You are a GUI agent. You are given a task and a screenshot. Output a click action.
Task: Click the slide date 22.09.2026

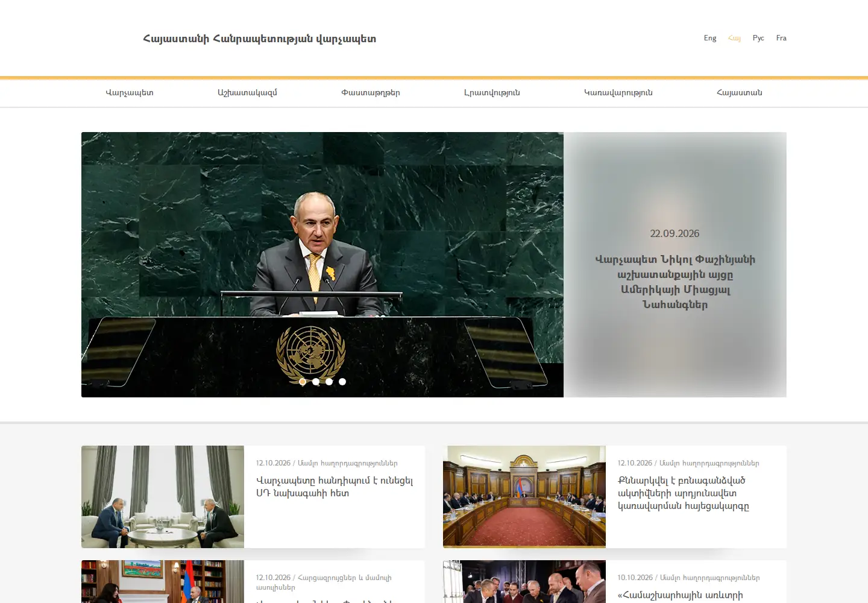point(675,233)
